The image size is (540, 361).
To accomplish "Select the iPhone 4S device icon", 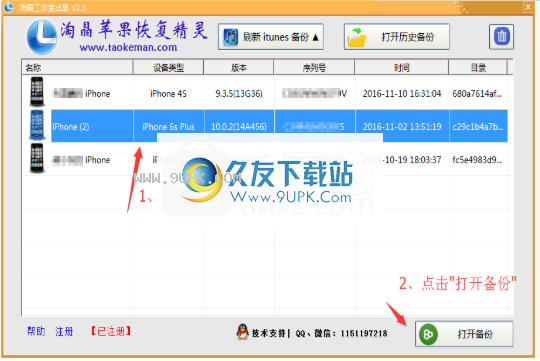I will (x=37, y=92).
